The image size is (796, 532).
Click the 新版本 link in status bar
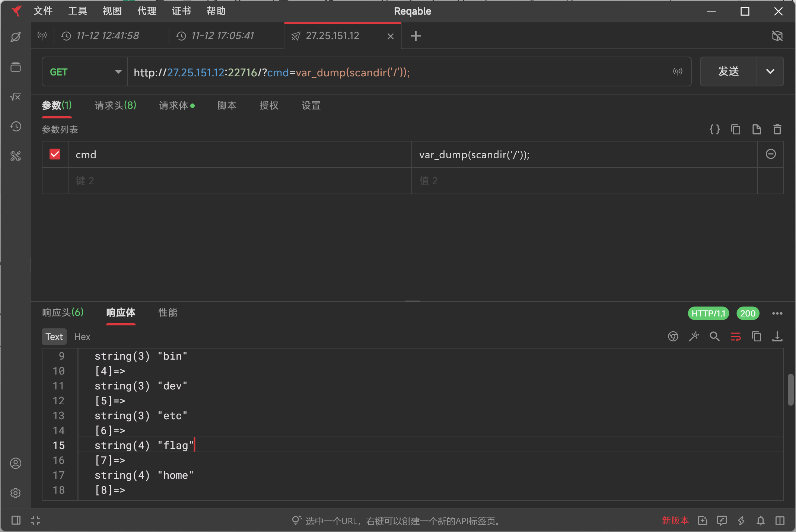[675, 520]
